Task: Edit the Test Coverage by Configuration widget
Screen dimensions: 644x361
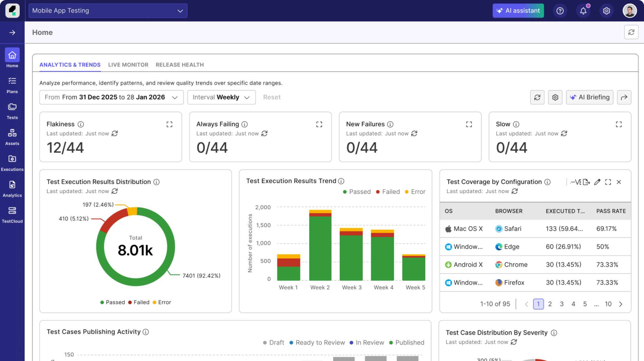Action: point(597,182)
